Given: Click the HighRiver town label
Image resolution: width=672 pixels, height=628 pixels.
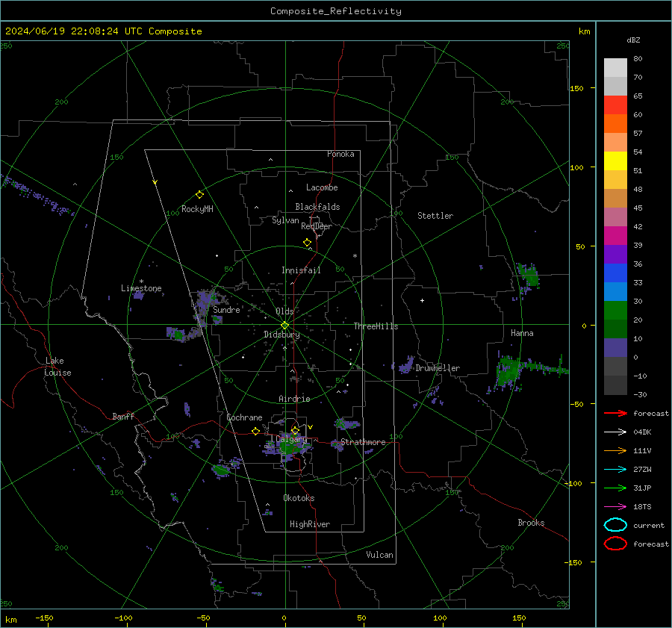Looking at the screenshot, I should (x=310, y=524).
